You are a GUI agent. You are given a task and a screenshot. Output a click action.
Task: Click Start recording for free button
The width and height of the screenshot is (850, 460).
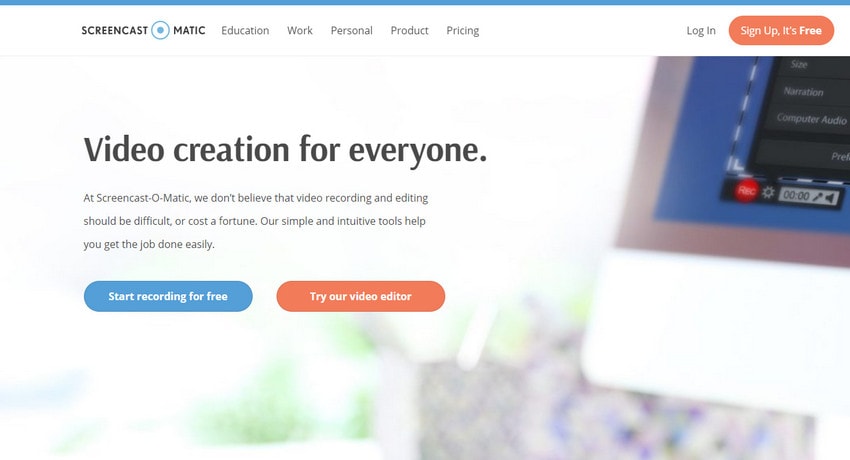[x=168, y=296]
